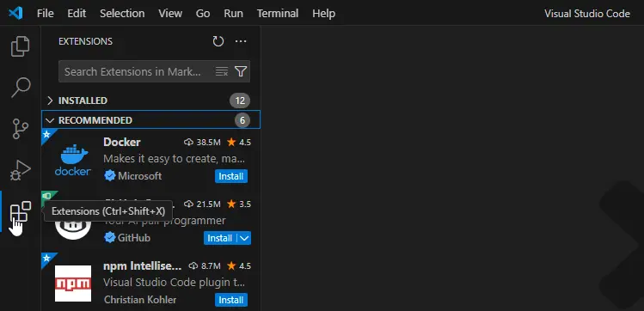Open the View menu
Viewport: 644px width, 311px height.
170,14
